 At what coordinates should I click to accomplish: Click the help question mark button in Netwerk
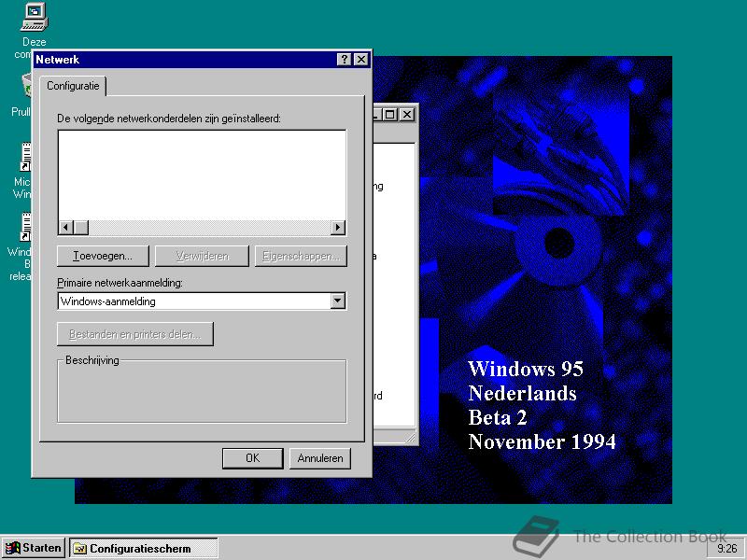click(344, 60)
